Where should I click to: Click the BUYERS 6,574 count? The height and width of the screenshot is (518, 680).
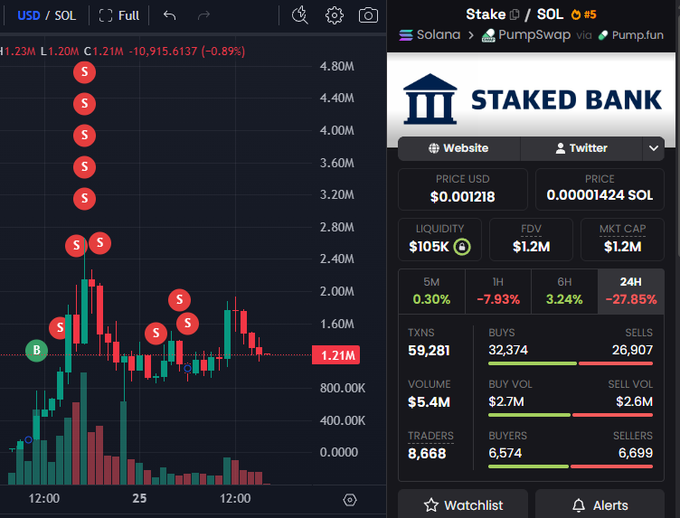click(x=505, y=453)
